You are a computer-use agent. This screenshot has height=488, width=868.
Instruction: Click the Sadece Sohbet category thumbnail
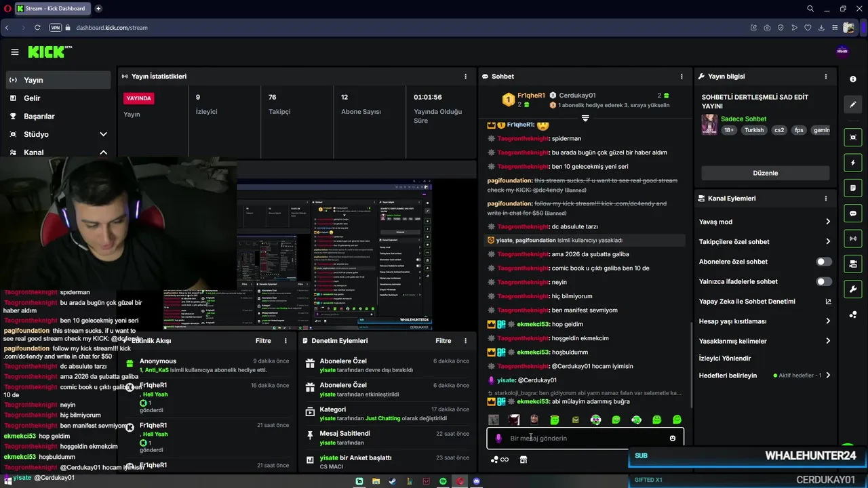click(x=709, y=125)
